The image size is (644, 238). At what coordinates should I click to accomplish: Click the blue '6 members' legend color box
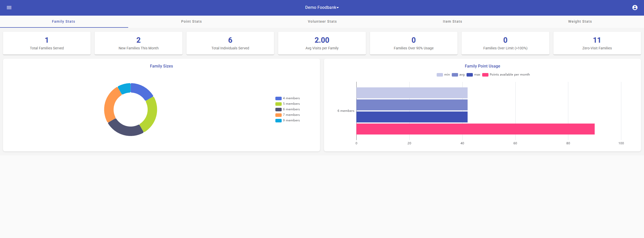pos(278,109)
